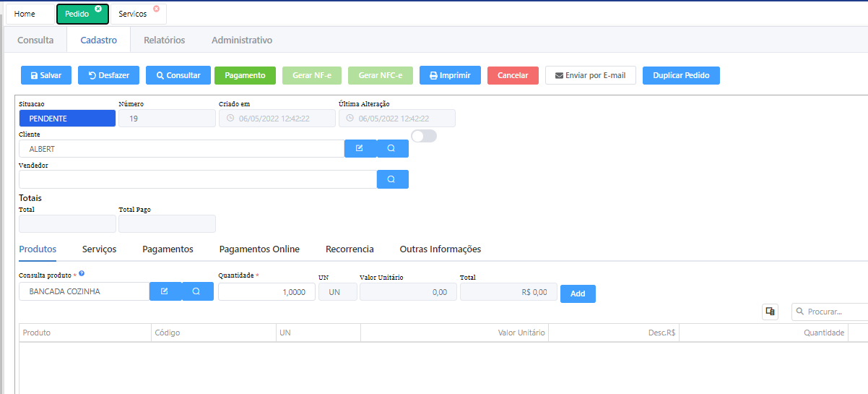Image resolution: width=868 pixels, height=394 pixels.
Task: Click the Vendedor search magnifier icon
Action: coord(392,179)
